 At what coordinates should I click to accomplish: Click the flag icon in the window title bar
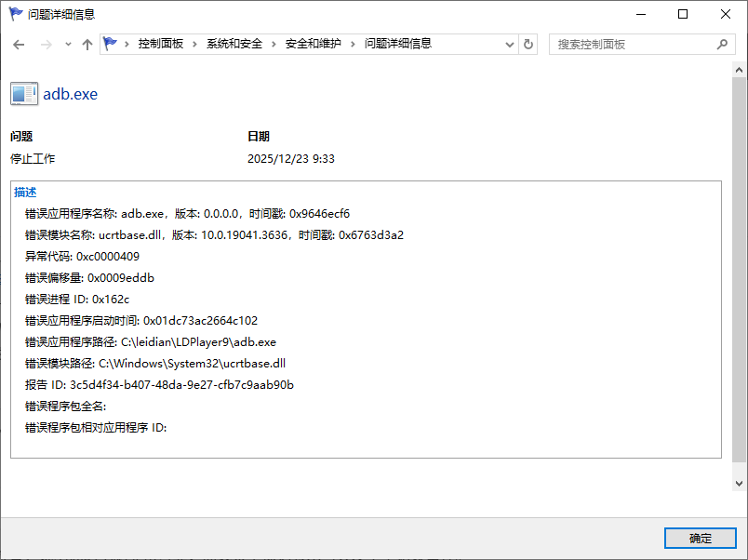pos(15,14)
